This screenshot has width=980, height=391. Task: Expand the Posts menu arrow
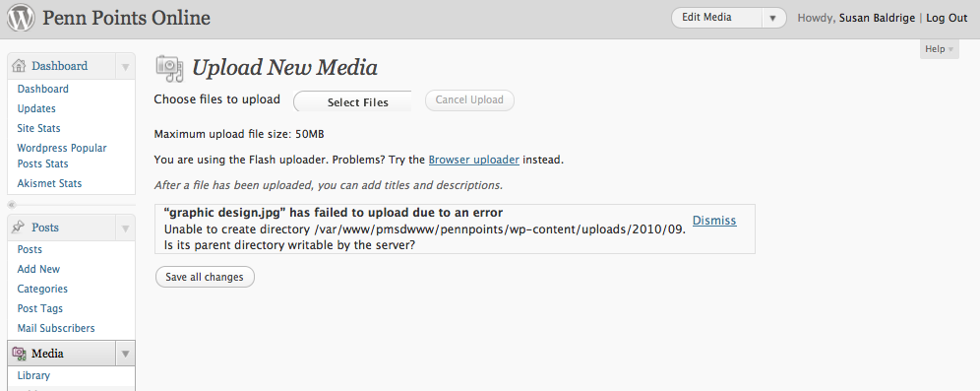[125, 228]
